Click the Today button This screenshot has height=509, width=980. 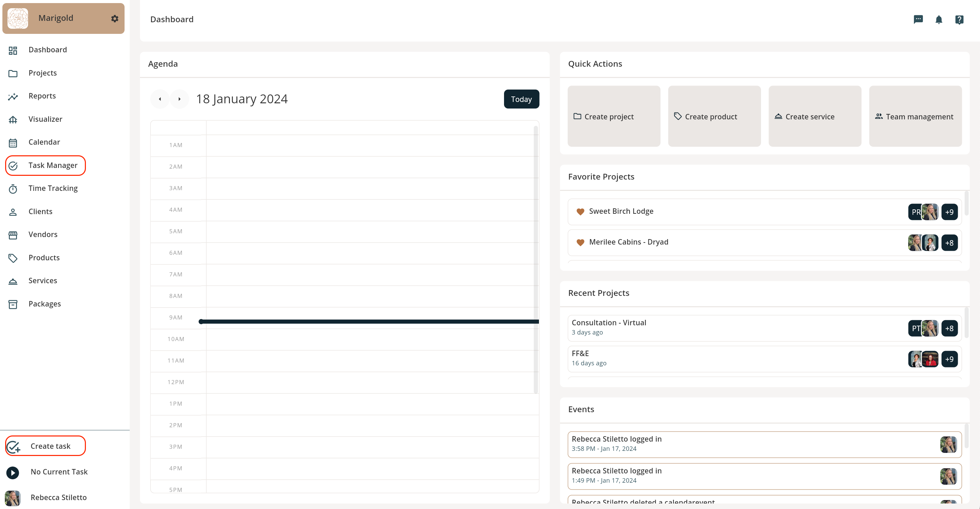(x=521, y=99)
